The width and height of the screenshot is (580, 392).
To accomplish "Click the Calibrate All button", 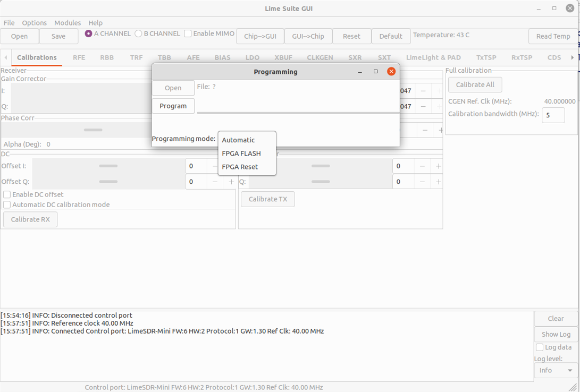I will (x=475, y=84).
